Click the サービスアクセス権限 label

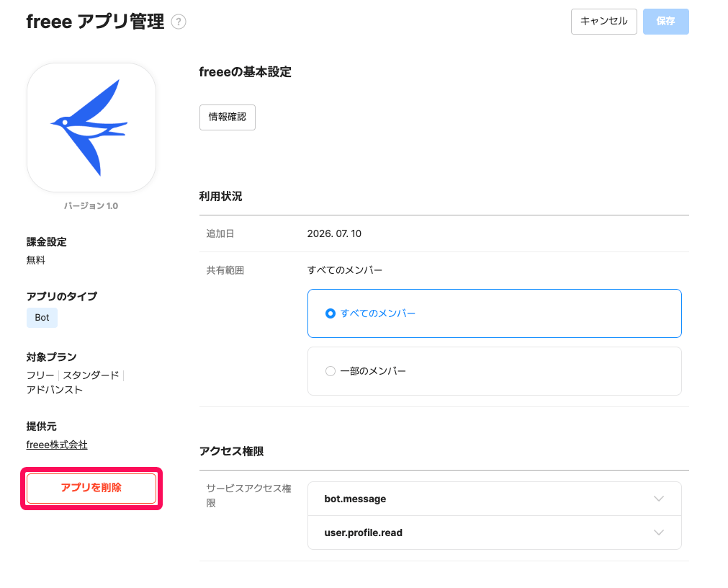click(x=249, y=496)
